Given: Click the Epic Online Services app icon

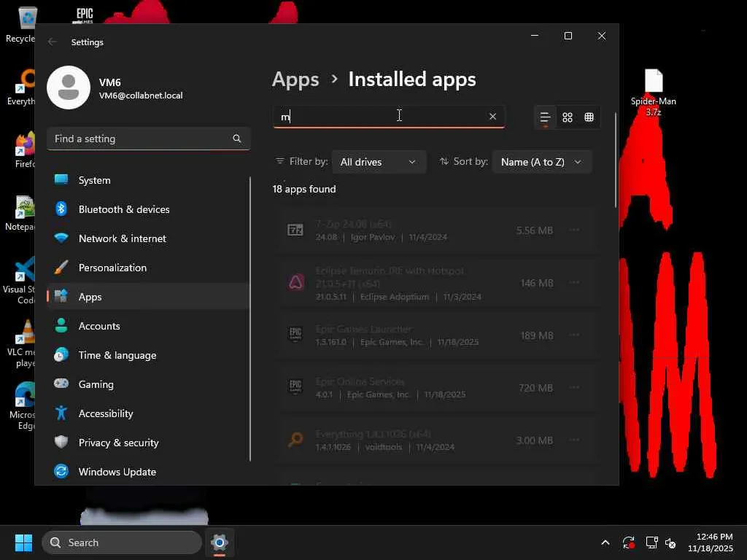Looking at the screenshot, I should tap(295, 387).
